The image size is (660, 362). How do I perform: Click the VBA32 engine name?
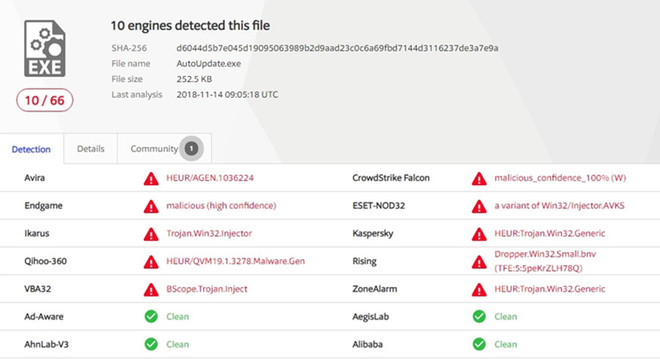(37, 289)
